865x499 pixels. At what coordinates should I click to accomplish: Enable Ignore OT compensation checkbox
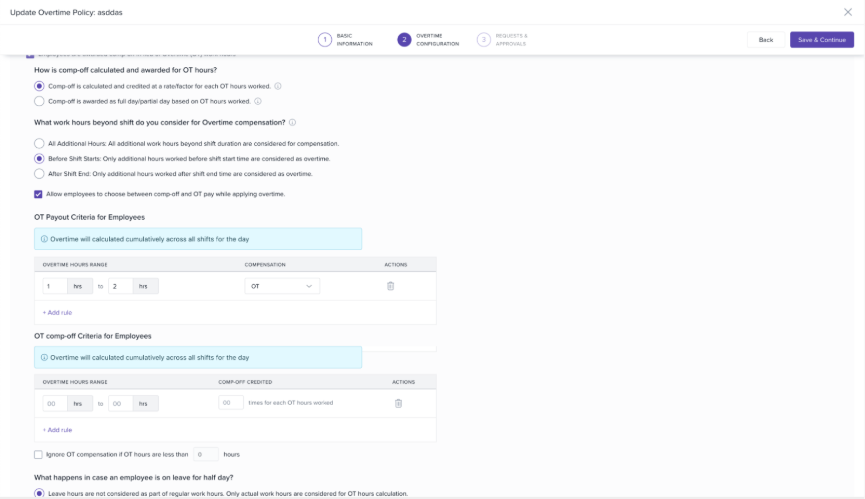[x=38, y=455]
